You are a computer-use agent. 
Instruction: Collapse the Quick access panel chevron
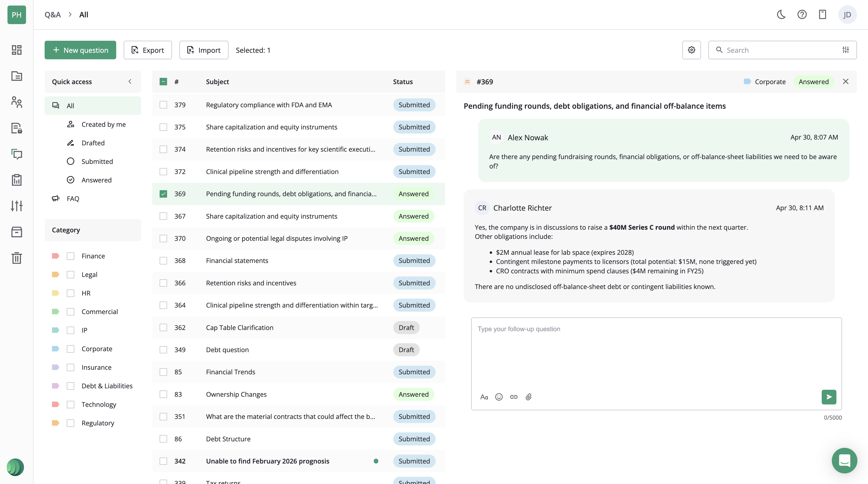(130, 81)
